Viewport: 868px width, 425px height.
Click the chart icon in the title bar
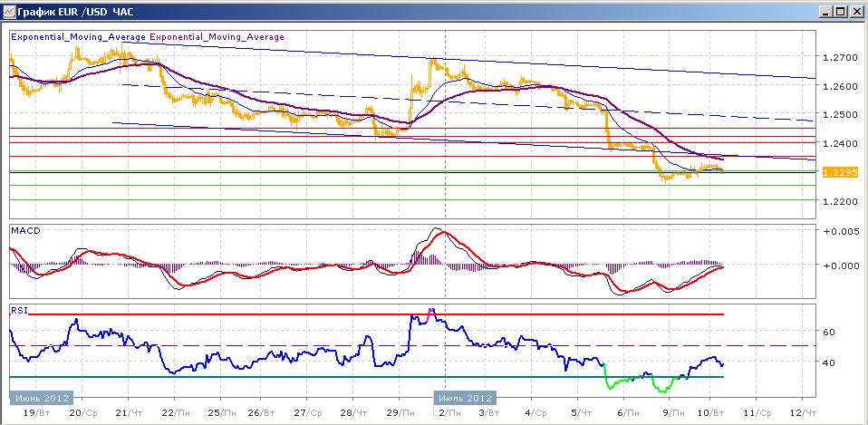pyautogui.click(x=9, y=11)
